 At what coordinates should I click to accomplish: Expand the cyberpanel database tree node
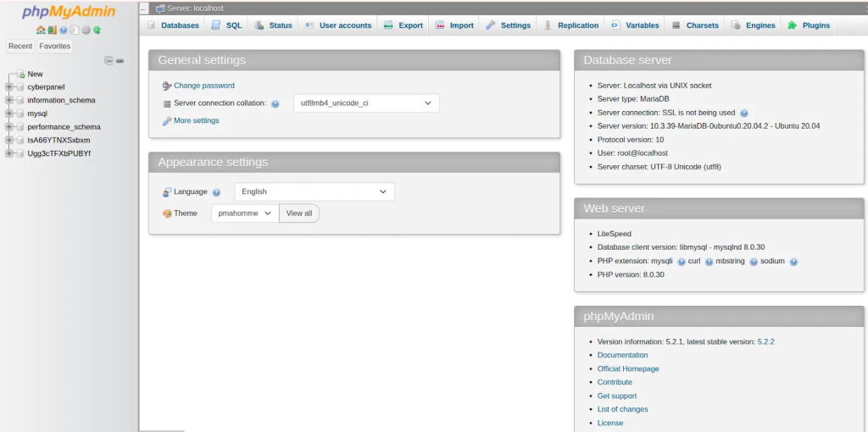click(x=9, y=86)
